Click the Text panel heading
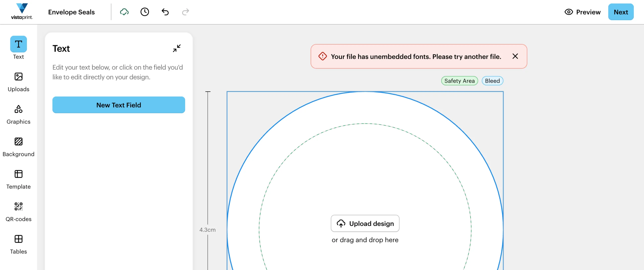 61,48
